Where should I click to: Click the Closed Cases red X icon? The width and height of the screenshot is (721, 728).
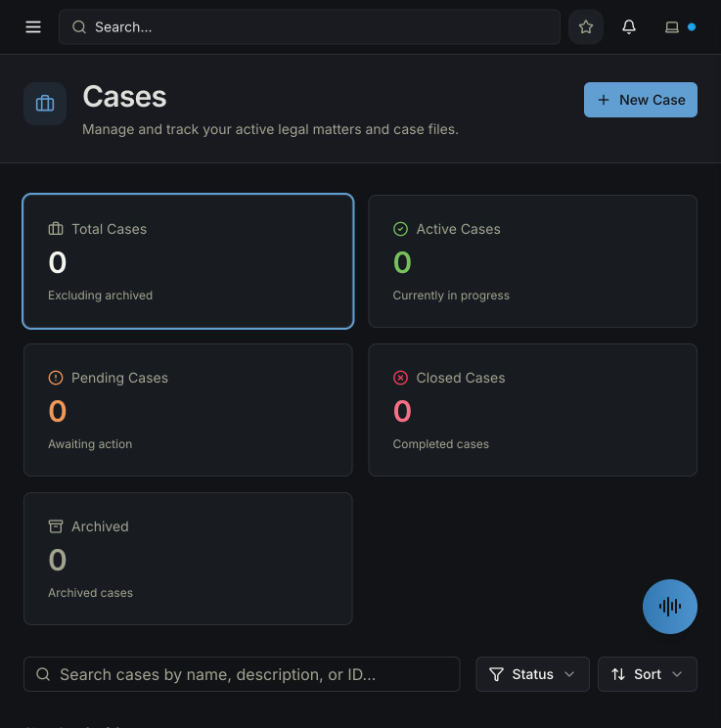pyautogui.click(x=400, y=378)
